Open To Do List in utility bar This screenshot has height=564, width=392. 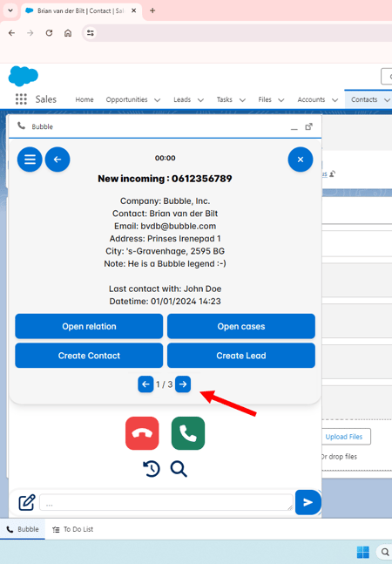click(72, 529)
